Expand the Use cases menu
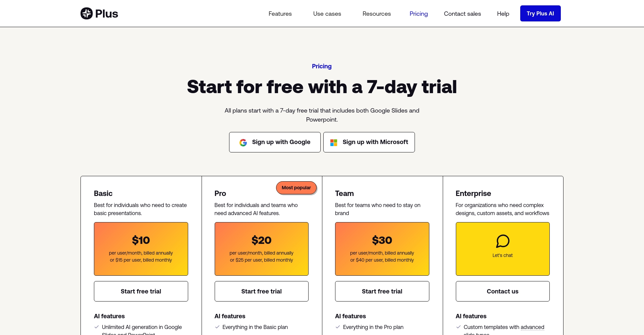Screen dimensions: 644x335 pyautogui.click(x=327, y=14)
